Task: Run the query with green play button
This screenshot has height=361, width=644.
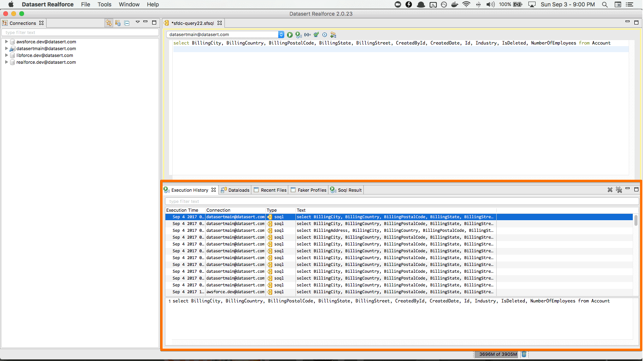Action: (290, 35)
